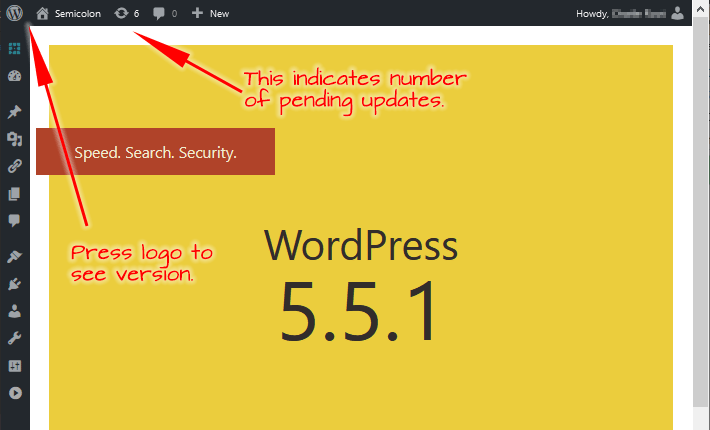Open Comments via speech bubble sidebar icon
Screen dimensions: 710x430
pos(14,220)
